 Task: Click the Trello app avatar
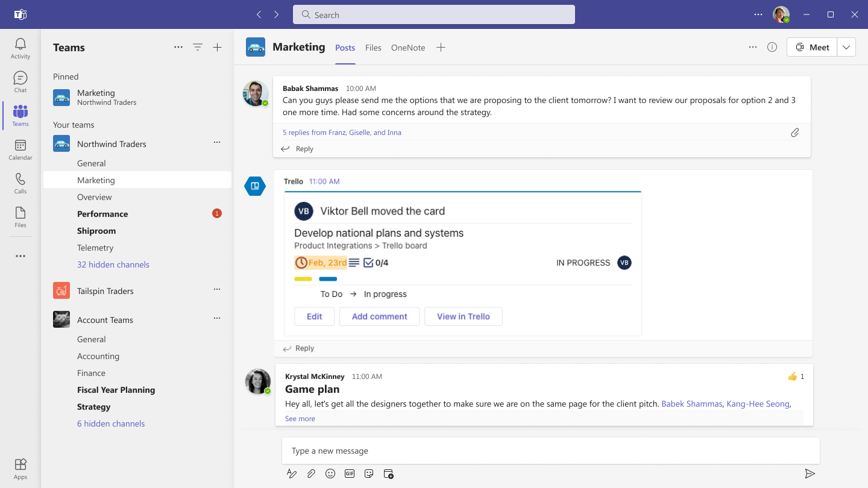(255, 186)
